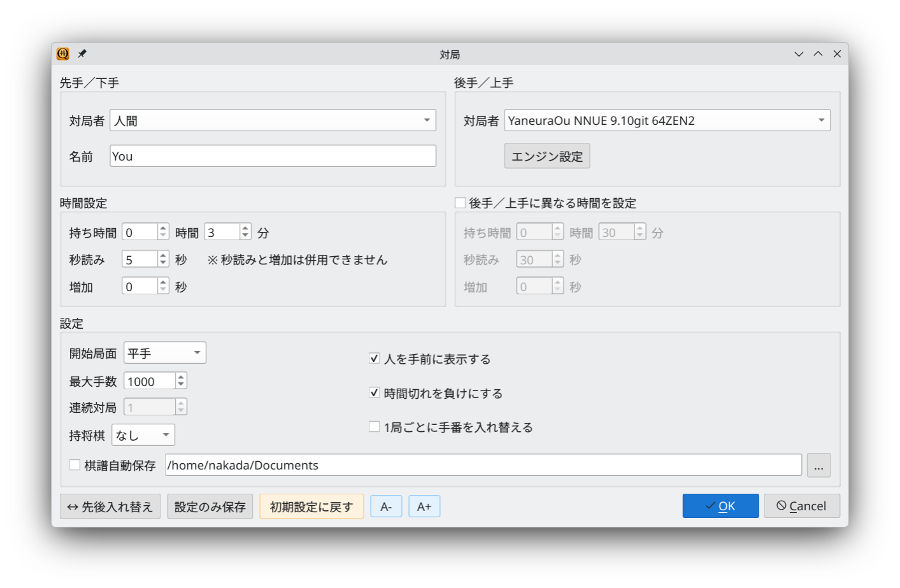Increase 秒読み seconds with the up arrow
The image size is (900, 588).
(x=163, y=255)
